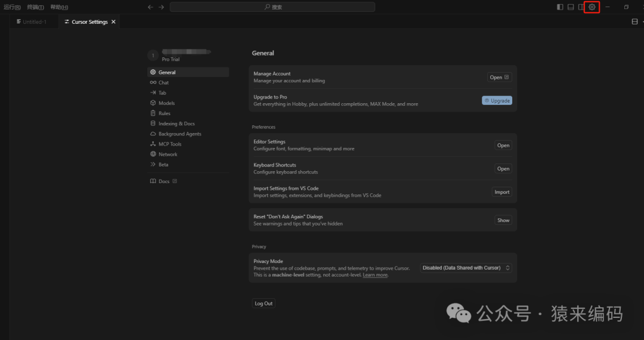Click the user avatar circle
Viewport: 644px width, 340px height.
click(153, 55)
